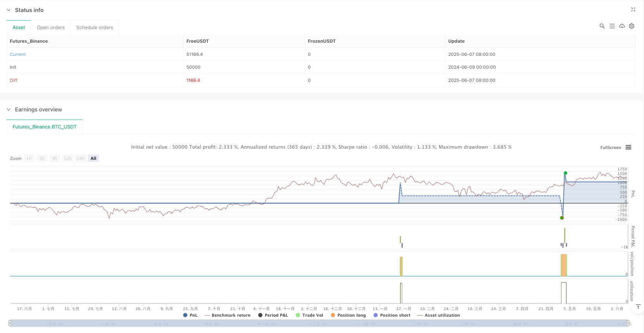Screen dimensions: 644x333
Task: Open the chart hamburger menu icon
Action: pos(628,147)
